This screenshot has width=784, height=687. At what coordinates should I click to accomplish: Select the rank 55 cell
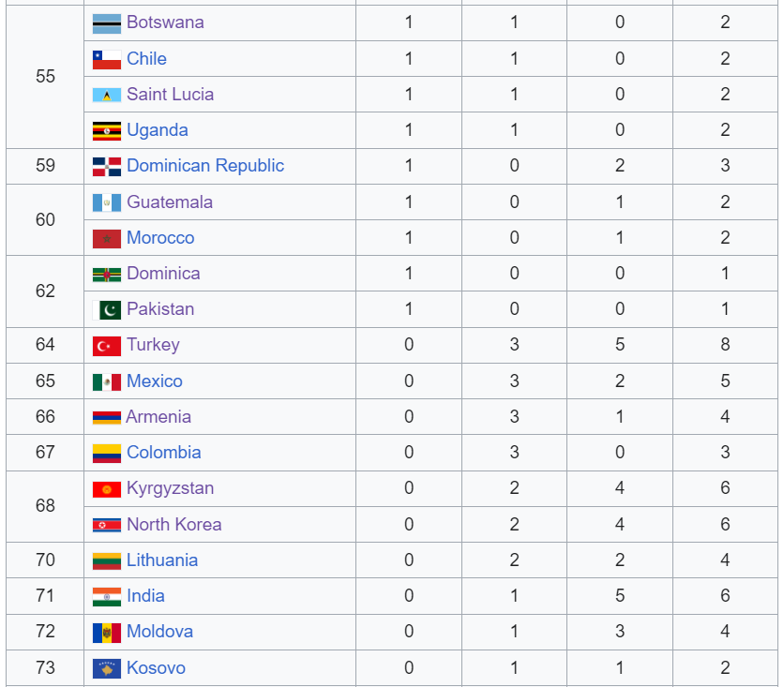pyautogui.click(x=45, y=77)
